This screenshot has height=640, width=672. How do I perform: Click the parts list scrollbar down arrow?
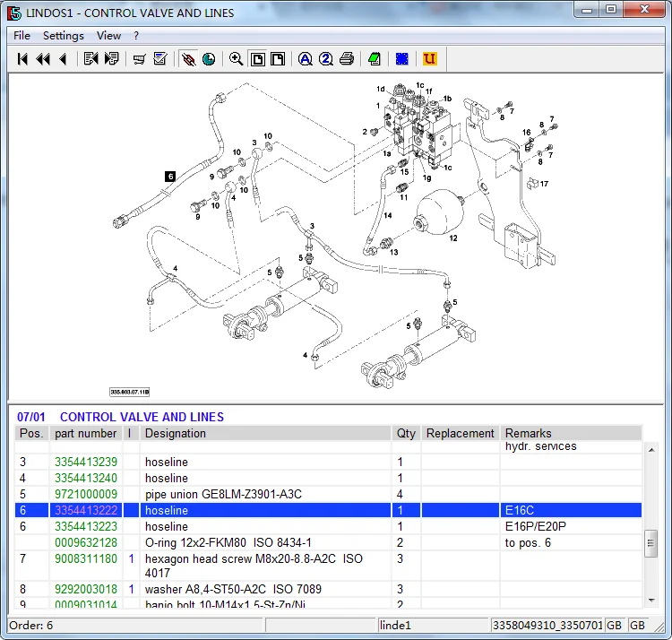tap(650, 600)
